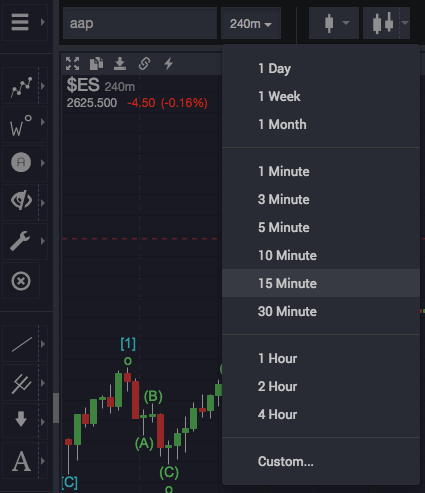Toggle the eye visibility tool
This screenshot has width=425, height=493.
(x=21, y=200)
